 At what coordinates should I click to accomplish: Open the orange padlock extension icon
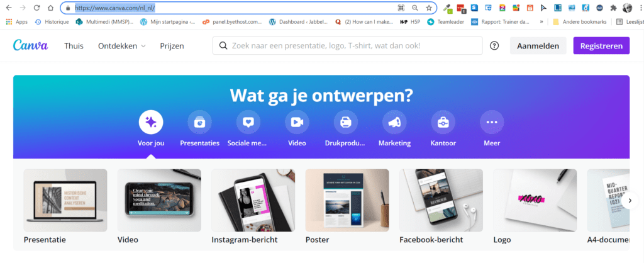(x=530, y=8)
